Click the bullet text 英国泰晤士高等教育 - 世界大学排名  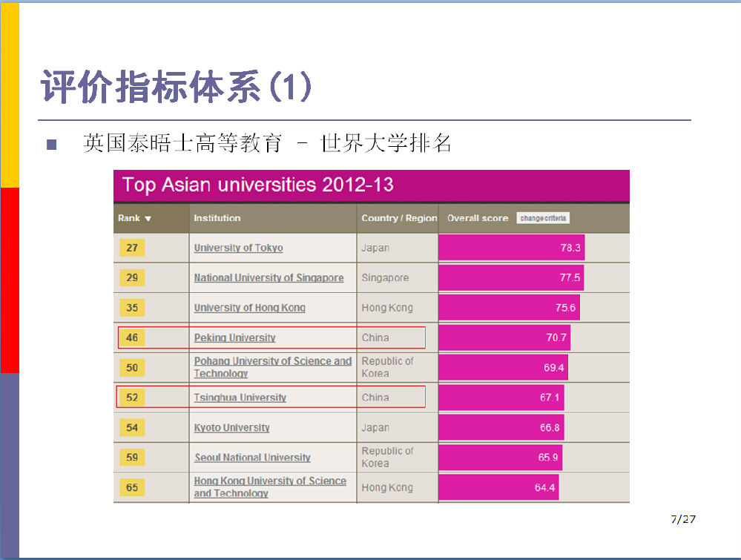[267, 142]
